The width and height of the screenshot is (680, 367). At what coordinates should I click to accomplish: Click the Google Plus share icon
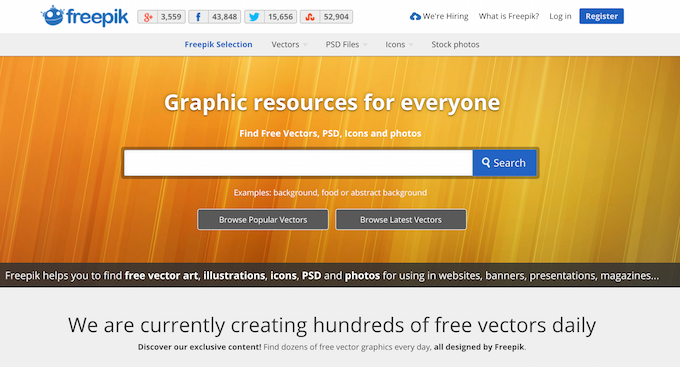pyautogui.click(x=147, y=17)
